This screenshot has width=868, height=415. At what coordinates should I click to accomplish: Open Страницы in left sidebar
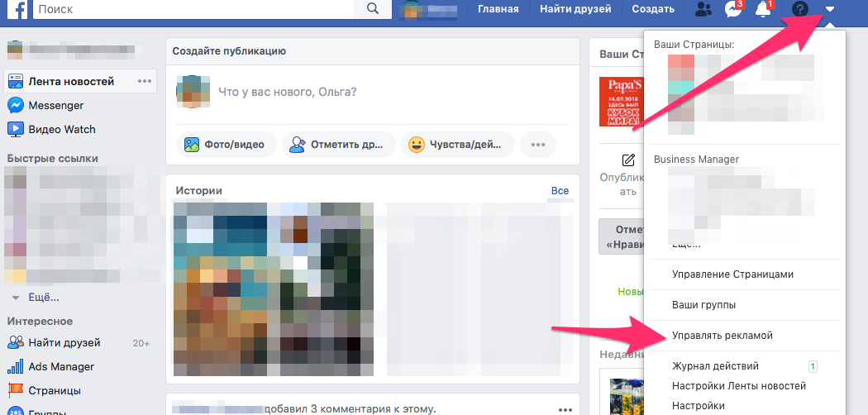click(45, 391)
